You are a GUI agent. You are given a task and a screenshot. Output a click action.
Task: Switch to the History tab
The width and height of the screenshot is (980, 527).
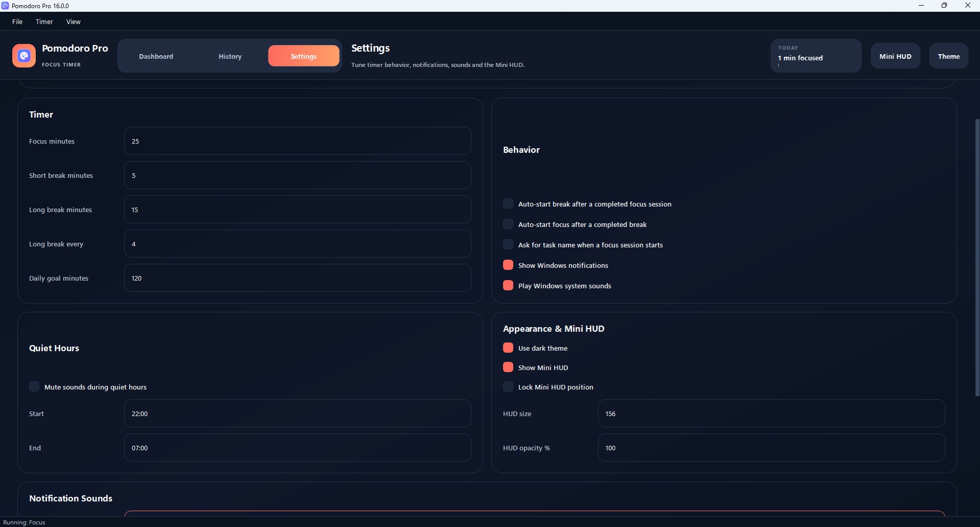(230, 56)
